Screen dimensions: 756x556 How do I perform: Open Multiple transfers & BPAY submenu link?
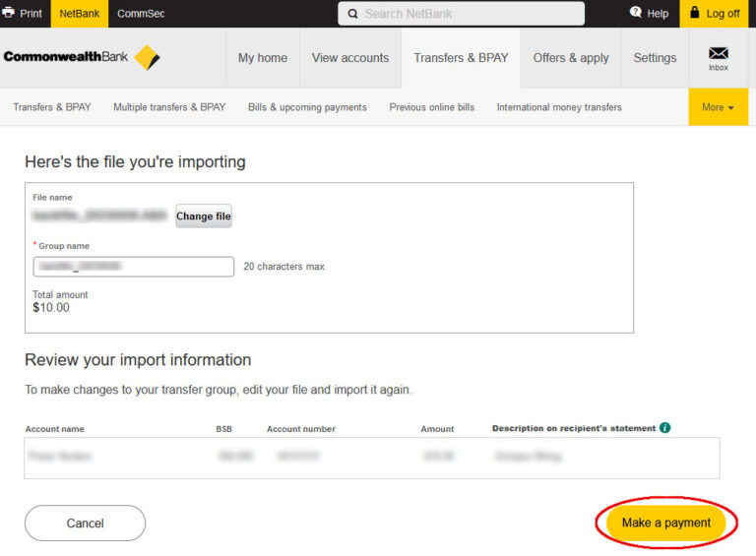(169, 107)
